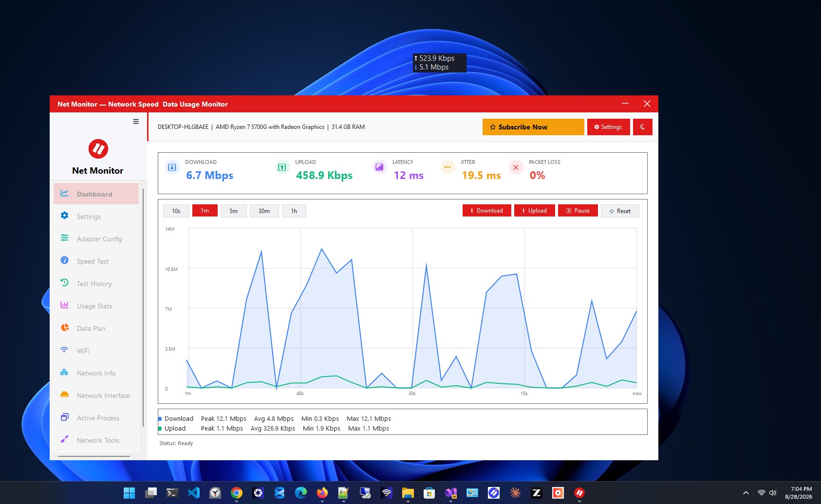This screenshot has height=504, width=821.
Task: Click the sliders icon for Adapter Config
Action: tap(64, 238)
